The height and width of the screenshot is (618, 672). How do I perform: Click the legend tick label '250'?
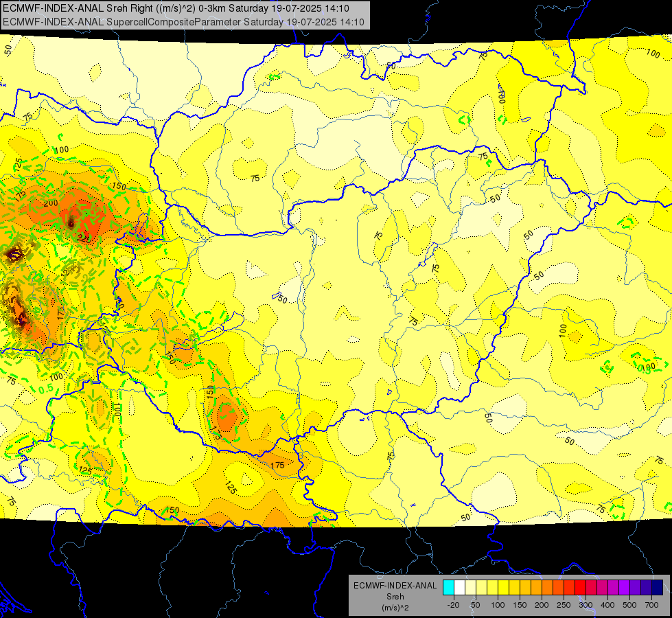point(564,605)
